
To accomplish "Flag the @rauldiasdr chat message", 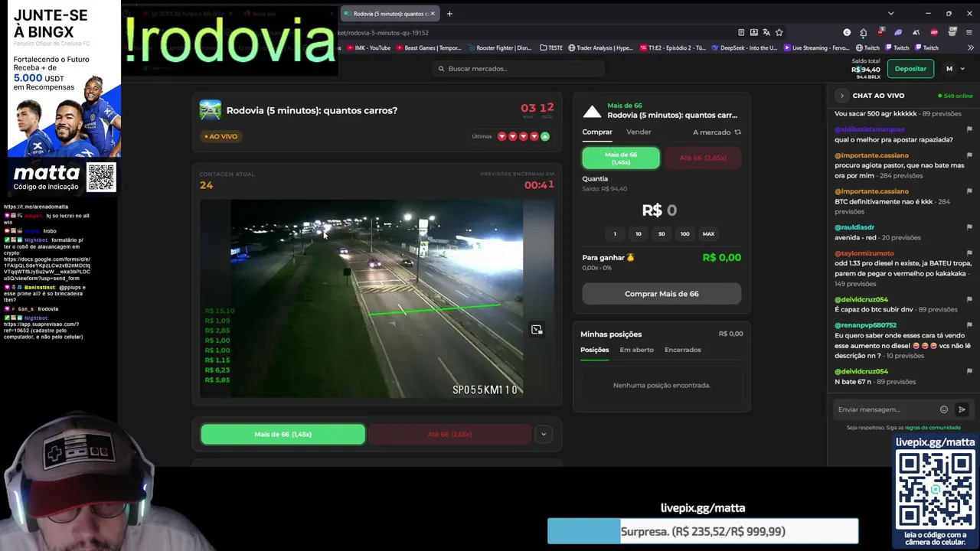I will [x=969, y=227].
